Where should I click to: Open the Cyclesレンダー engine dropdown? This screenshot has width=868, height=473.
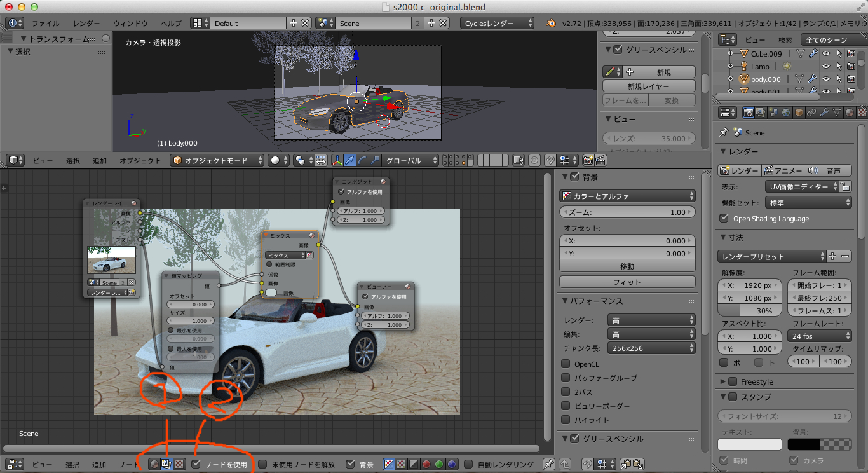pos(497,23)
